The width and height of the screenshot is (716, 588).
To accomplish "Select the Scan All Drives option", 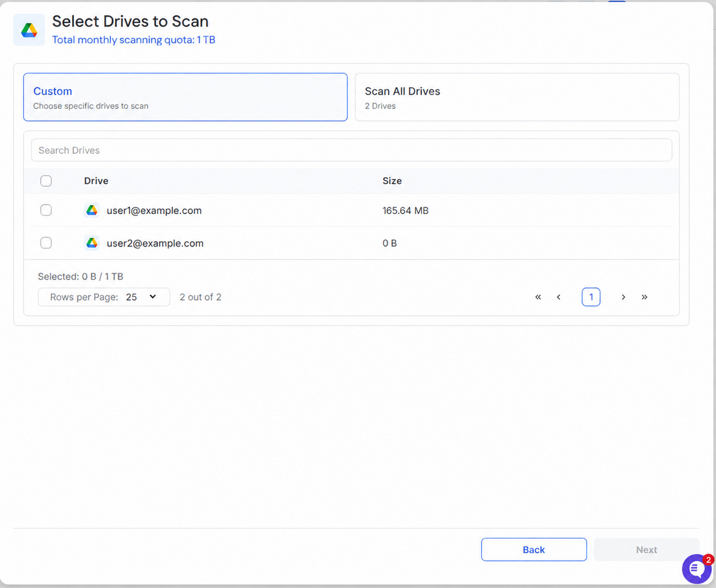I will tap(517, 97).
